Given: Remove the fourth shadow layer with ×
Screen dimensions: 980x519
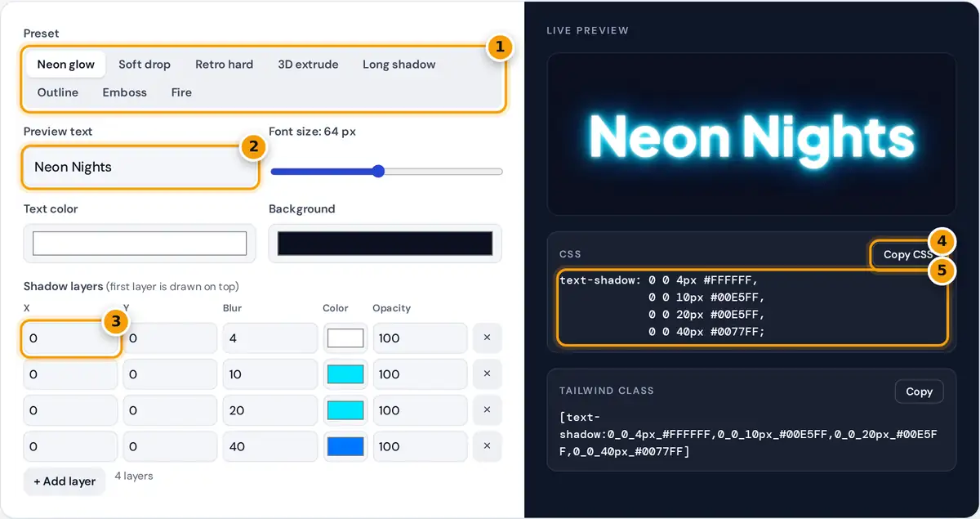Looking at the screenshot, I should 487,446.
